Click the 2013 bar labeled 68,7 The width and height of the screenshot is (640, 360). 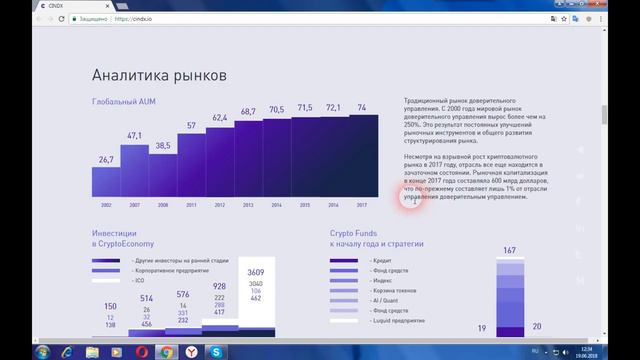tap(249, 159)
